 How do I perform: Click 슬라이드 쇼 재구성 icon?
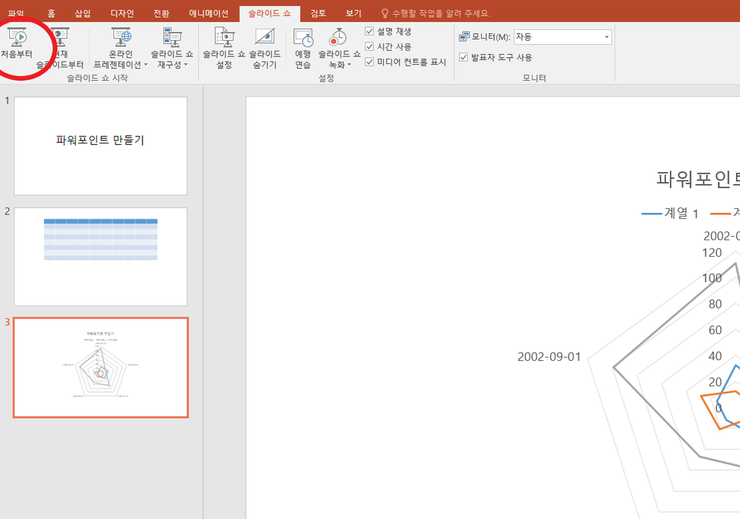(172, 37)
